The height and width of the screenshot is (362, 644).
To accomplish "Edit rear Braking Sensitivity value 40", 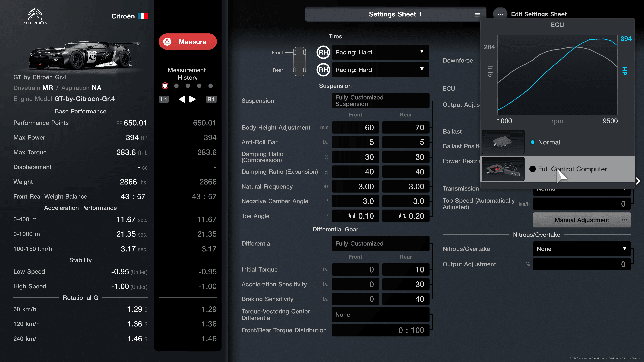I will click(406, 299).
